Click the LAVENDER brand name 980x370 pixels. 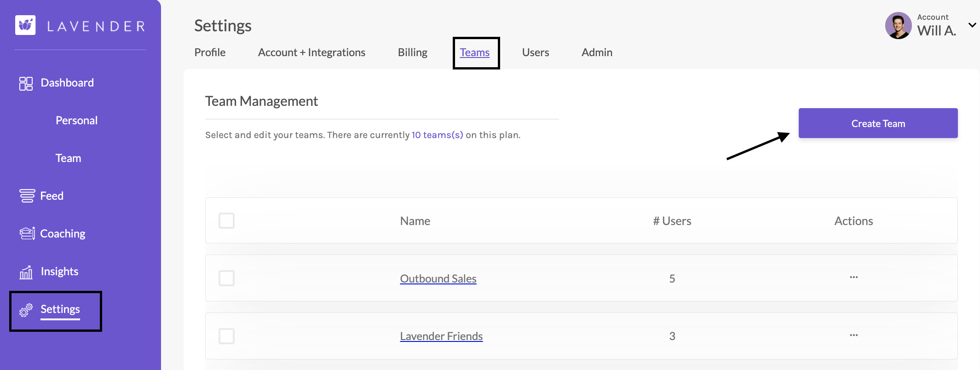click(96, 26)
